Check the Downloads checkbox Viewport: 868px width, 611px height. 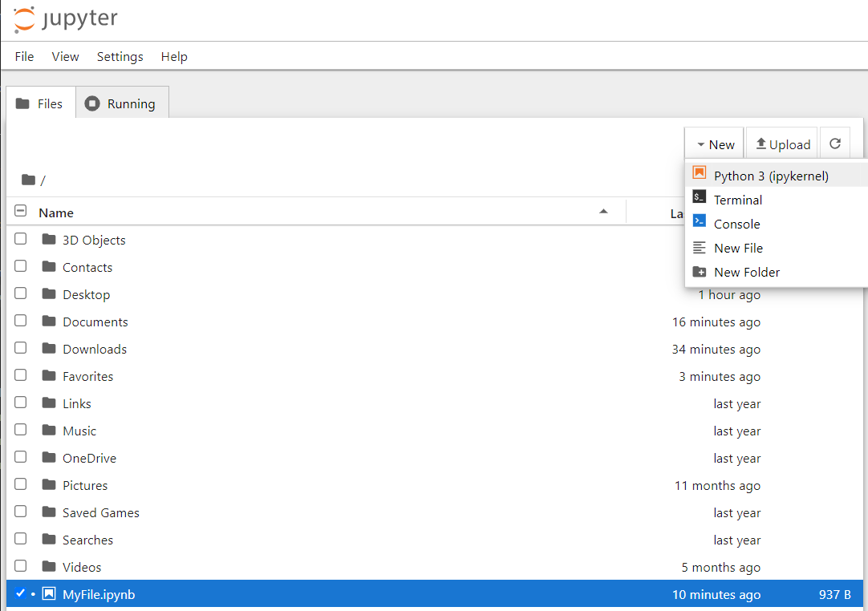[21, 347]
